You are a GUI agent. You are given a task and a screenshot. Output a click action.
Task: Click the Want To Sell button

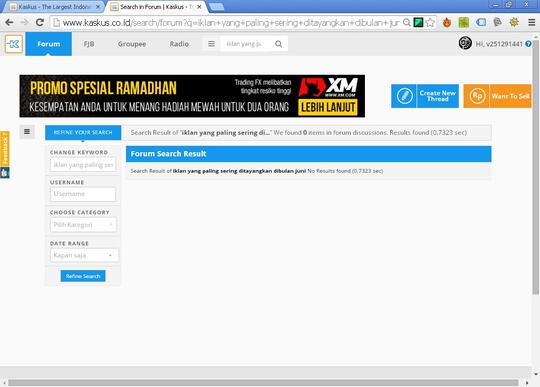click(498, 96)
